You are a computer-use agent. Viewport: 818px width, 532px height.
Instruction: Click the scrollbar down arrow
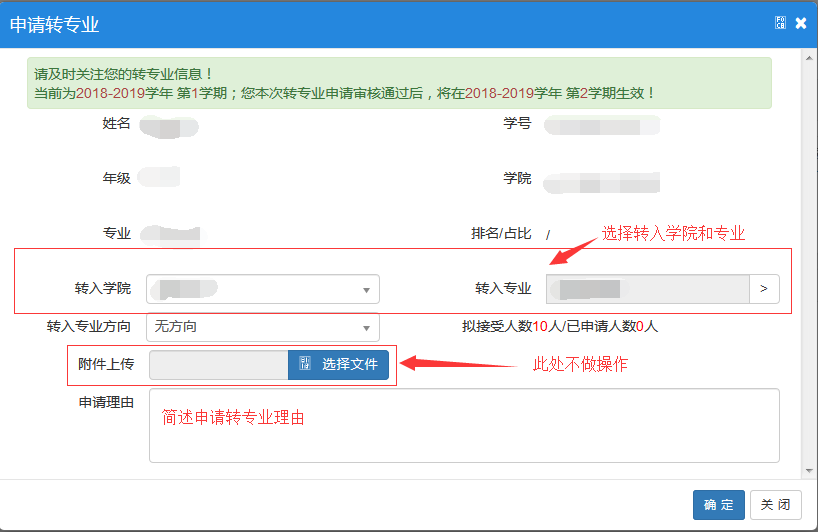[x=809, y=470]
